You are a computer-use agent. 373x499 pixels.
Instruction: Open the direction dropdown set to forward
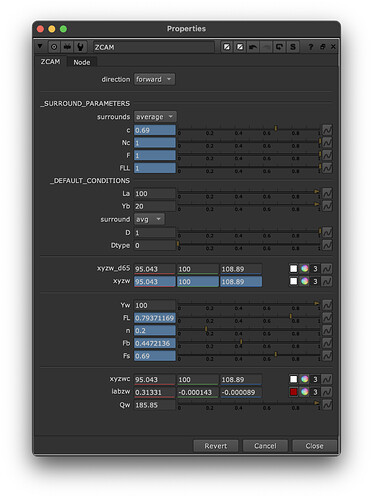pos(154,79)
